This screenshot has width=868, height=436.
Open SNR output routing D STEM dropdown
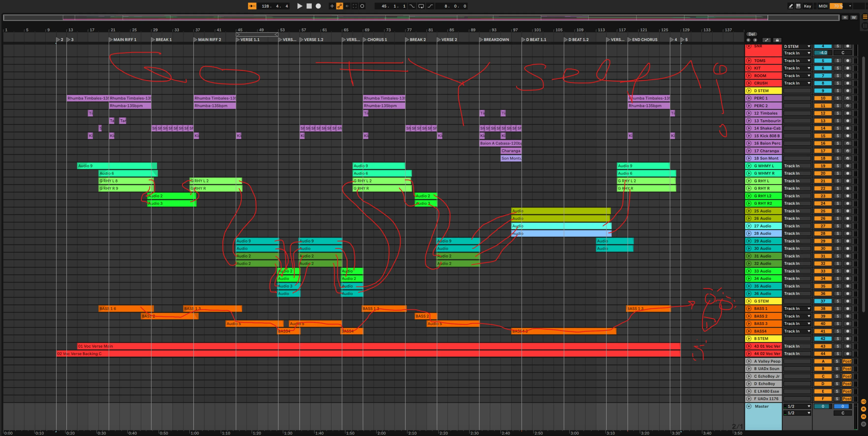pyautogui.click(x=797, y=46)
